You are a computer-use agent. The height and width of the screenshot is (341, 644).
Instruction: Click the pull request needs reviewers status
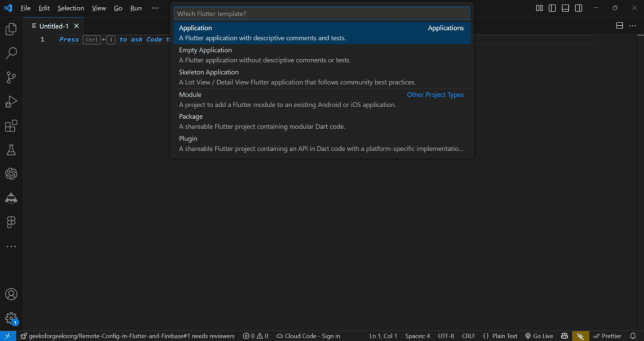pos(128,336)
